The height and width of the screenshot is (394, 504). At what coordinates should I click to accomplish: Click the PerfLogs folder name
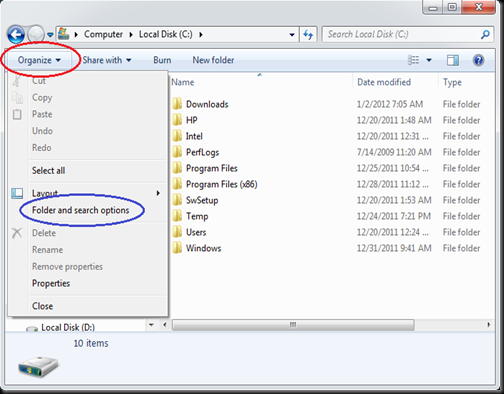pos(202,152)
